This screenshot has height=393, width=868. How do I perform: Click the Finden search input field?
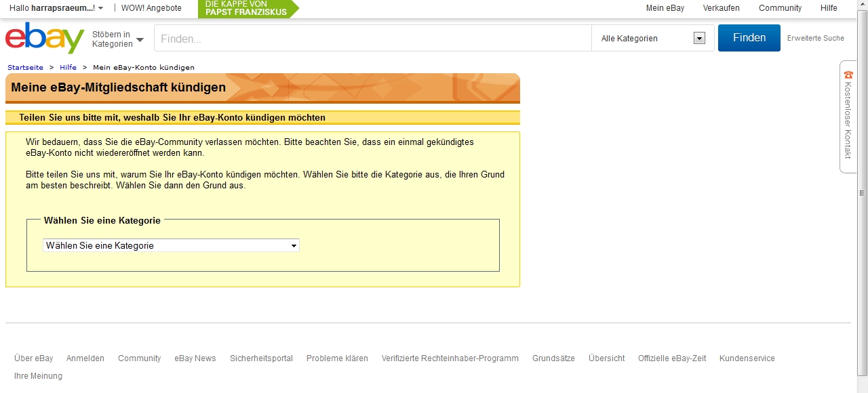(x=373, y=39)
